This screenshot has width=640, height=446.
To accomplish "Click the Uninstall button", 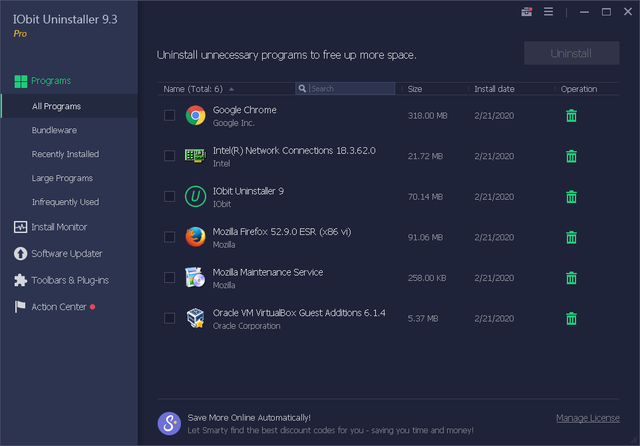I will [x=571, y=53].
